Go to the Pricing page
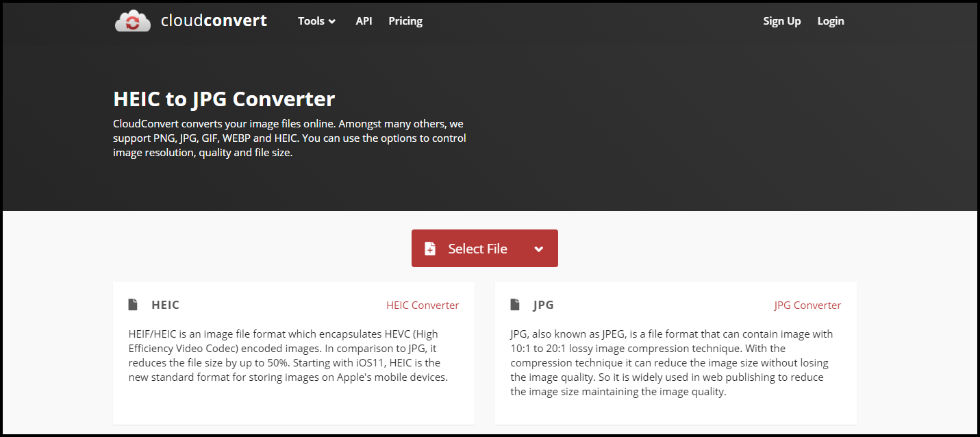Image resolution: width=980 pixels, height=437 pixels. click(x=405, y=21)
